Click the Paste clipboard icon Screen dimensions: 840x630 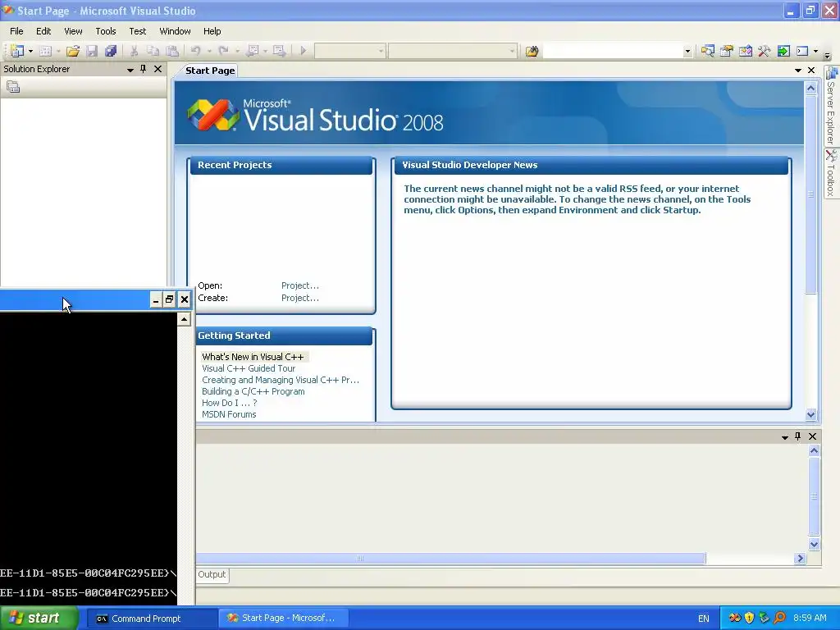click(172, 51)
